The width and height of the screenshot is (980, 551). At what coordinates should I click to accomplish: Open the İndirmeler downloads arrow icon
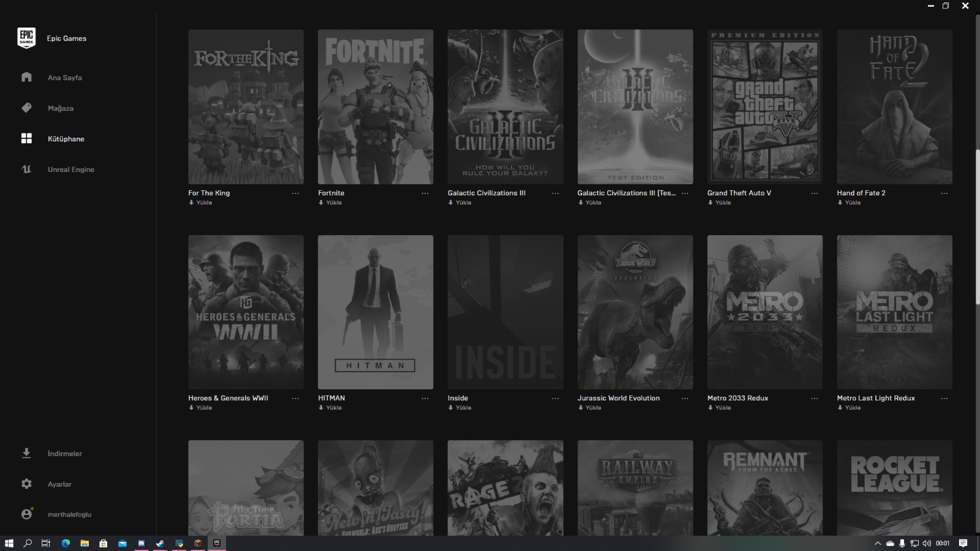26,453
